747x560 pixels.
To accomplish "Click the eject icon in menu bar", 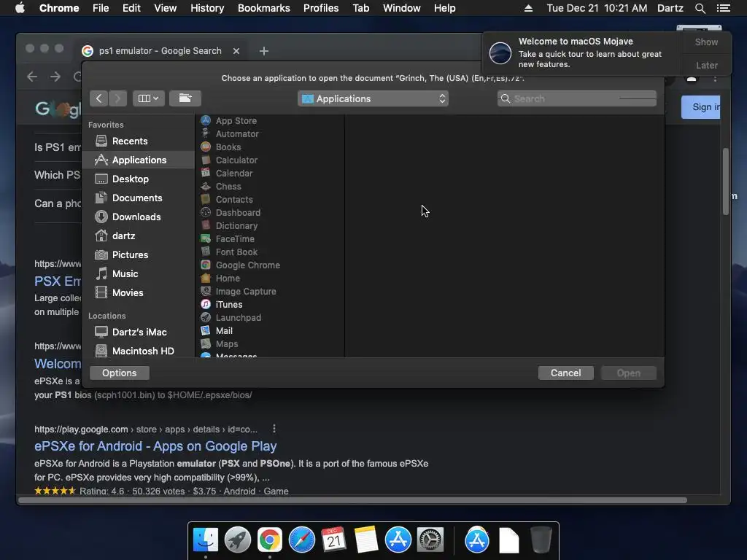I will (528, 8).
